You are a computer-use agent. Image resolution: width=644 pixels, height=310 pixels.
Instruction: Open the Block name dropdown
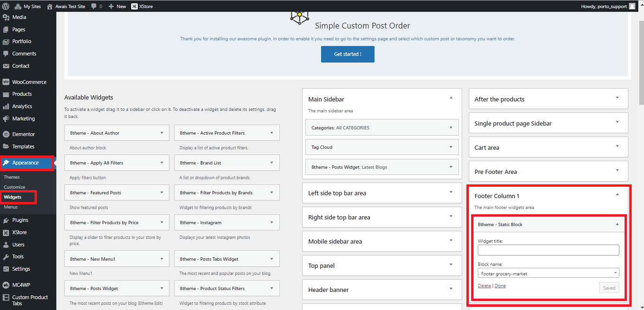click(x=548, y=274)
